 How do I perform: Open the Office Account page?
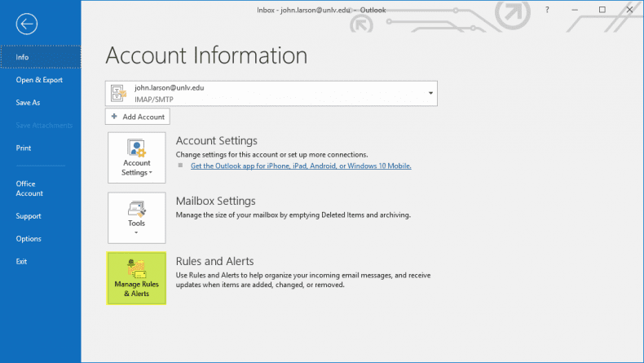click(x=29, y=188)
